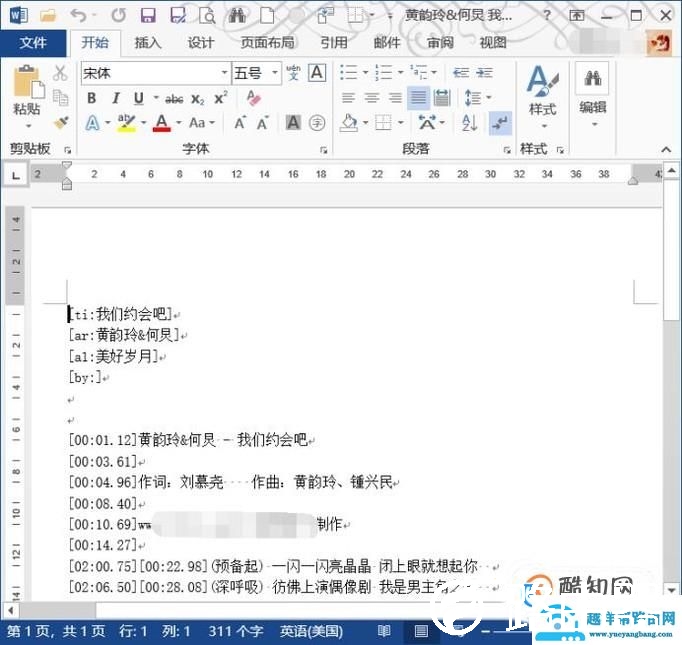Image resolution: width=682 pixels, height=645 pixels.
Task: Click the page count 第1页,共1页 status
Action: 57,631
